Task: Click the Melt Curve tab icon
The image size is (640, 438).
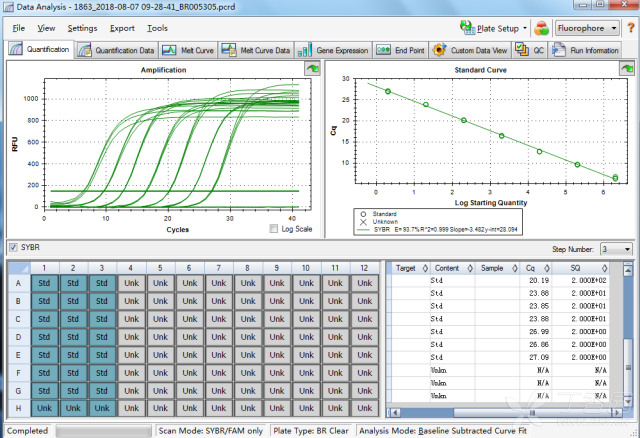Action: pyautogui.click(x=169, y=50)
